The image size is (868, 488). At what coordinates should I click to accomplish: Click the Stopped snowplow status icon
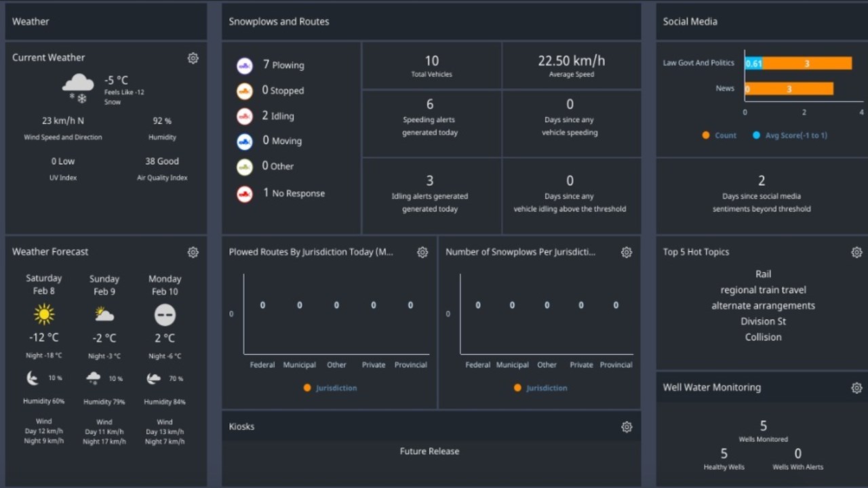coord(245,91)
